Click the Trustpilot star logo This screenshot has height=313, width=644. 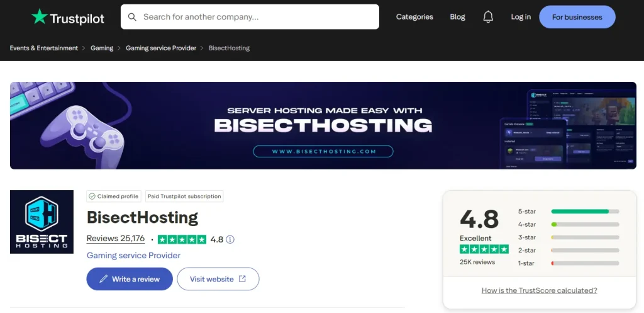[40, 17]
